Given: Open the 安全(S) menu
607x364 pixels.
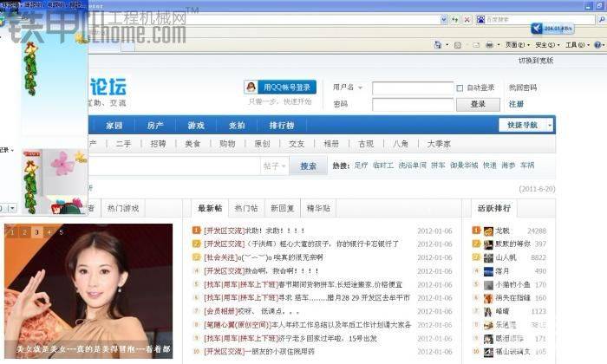Looking at the screenshot, I should point(547,45).
